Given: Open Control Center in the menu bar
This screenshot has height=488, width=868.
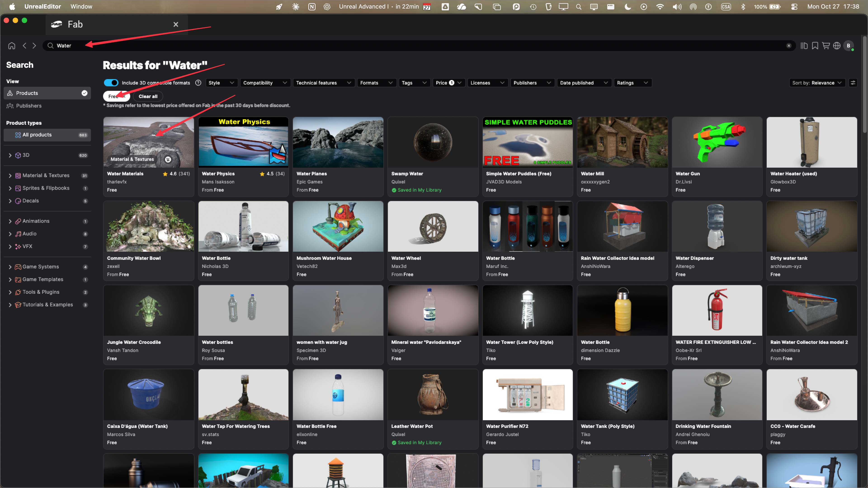Looking at the screenshot, I should (794, 6).
